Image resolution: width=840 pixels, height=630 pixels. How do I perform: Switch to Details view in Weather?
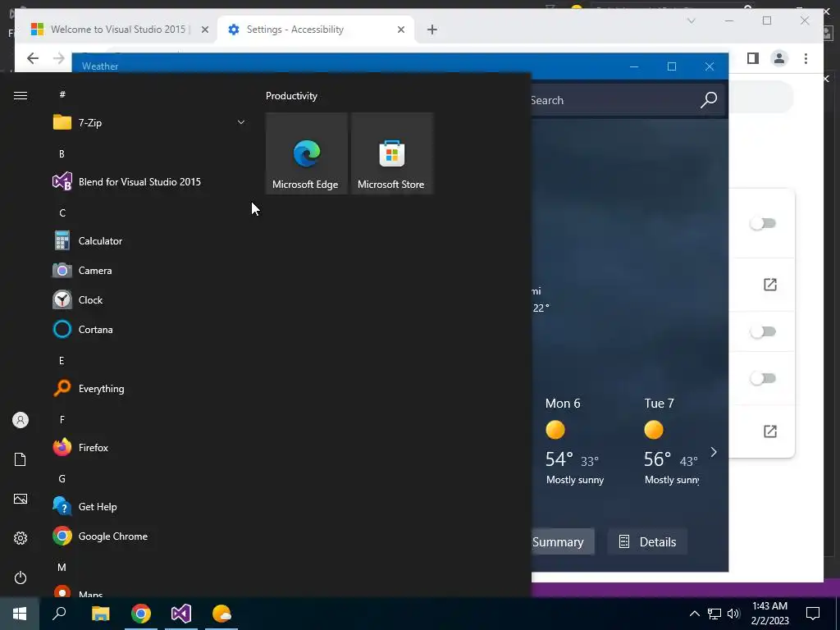click(647, 541)
